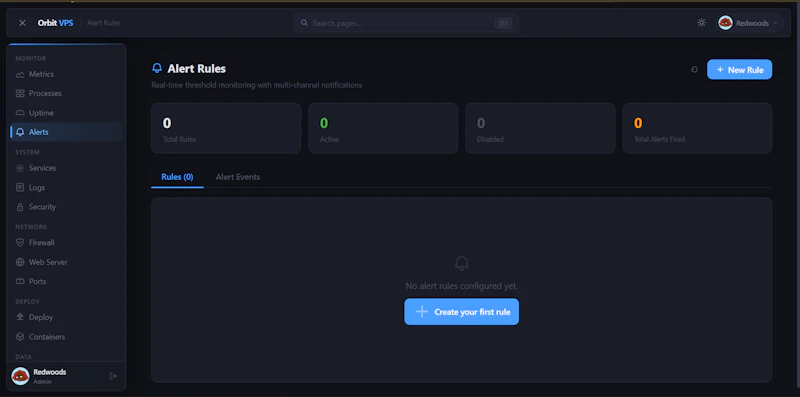Click the Uptime icon
Viewport: 800px width, 397px height.
point(20,113)
